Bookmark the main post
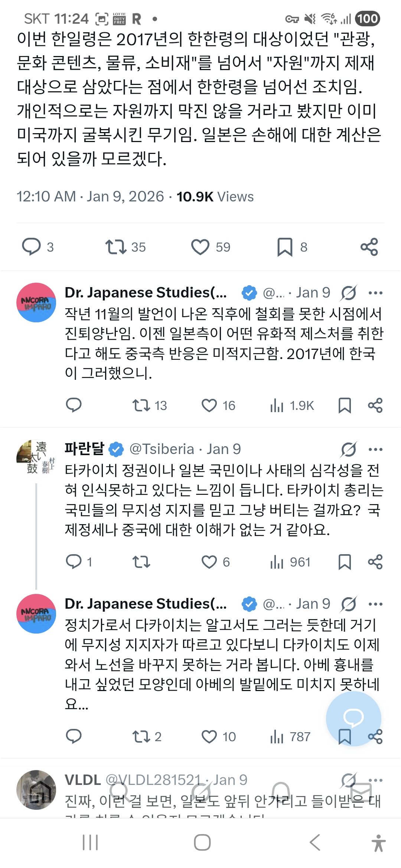This screenshot has width=401, height=868. coord(285,247)
